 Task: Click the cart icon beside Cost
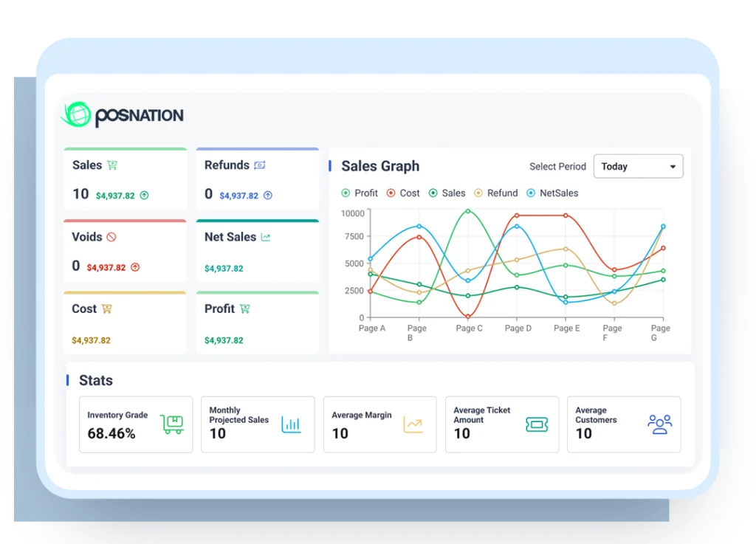pos(106,309)
